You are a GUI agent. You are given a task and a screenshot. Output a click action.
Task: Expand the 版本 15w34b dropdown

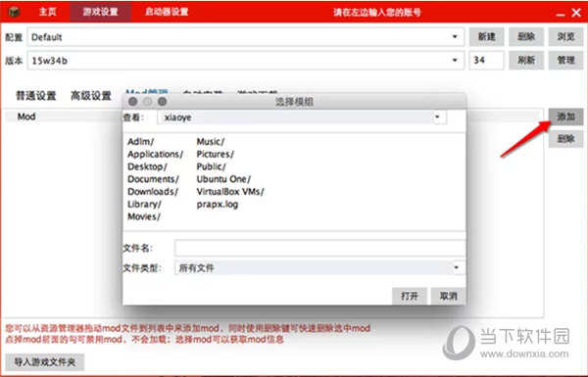[246, 61]
